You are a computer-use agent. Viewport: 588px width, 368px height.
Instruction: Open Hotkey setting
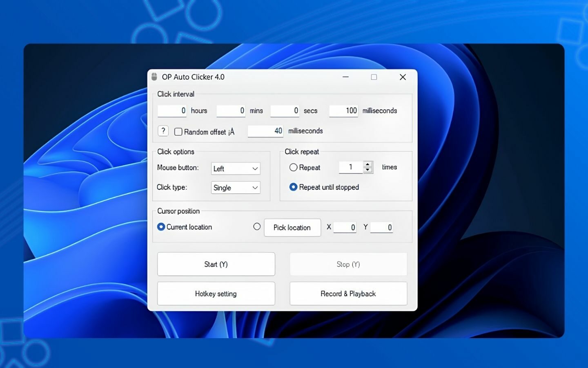pyautogui.click(x=216, y=294)
